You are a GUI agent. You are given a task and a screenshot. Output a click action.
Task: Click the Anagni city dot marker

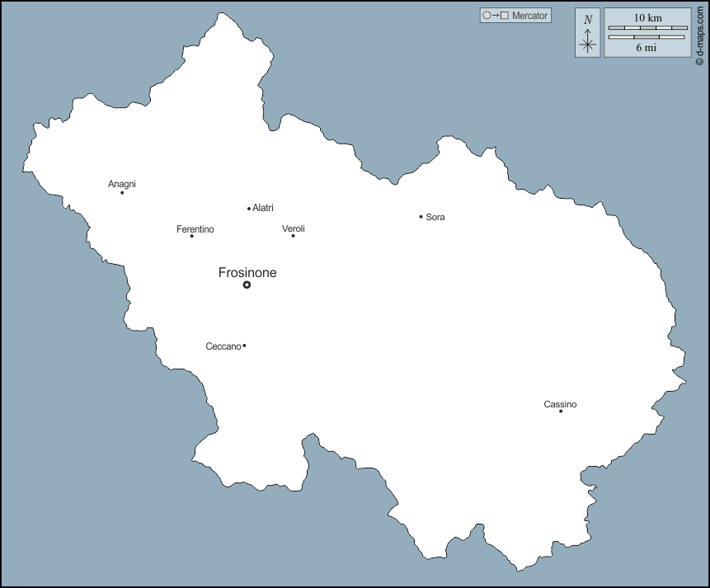pyautogui.click(x=122, y=193)
